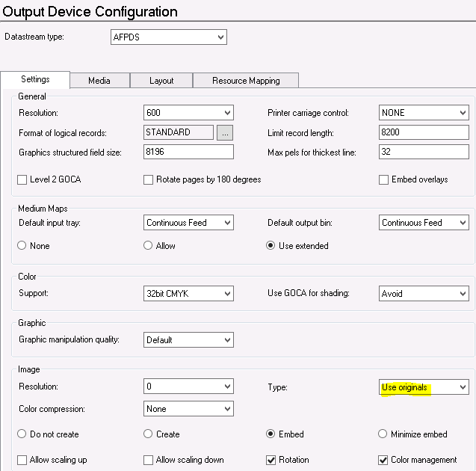
Task: Enable the Level 2 GOCA checkbox
Action: point(22,179)
